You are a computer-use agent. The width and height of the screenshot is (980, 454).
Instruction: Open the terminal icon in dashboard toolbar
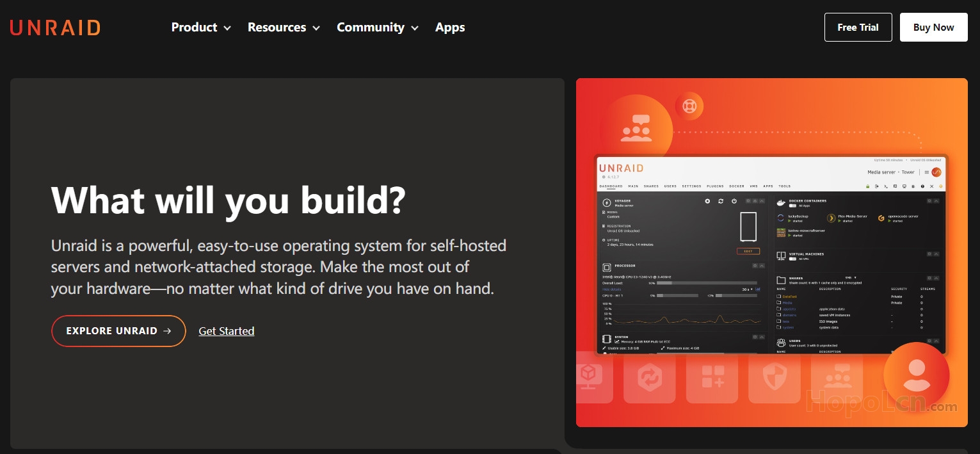(886, 186)
